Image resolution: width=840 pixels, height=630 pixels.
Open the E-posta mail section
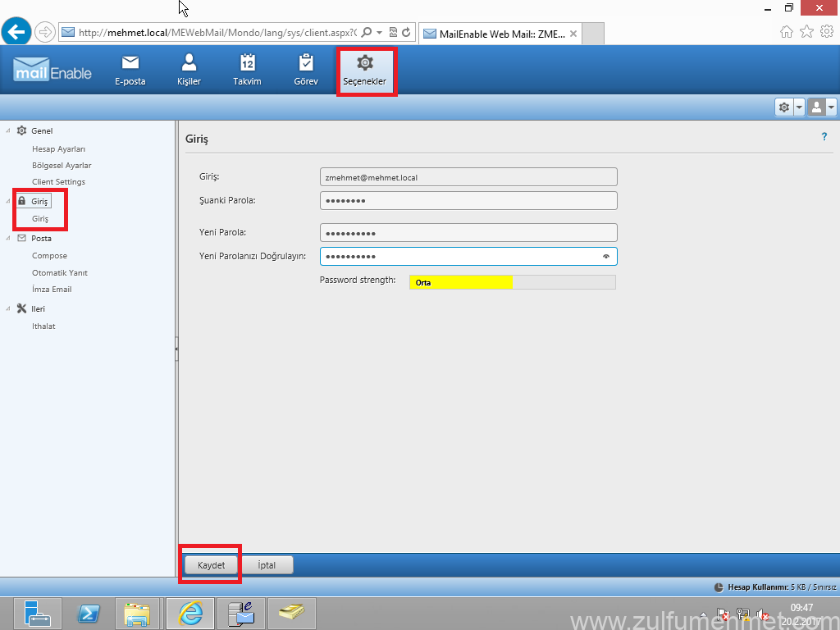(130, 71)
